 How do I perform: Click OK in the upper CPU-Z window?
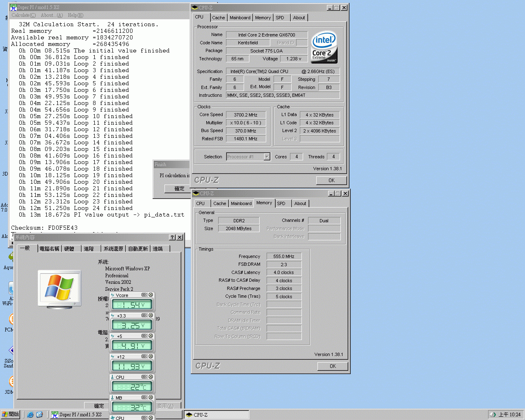331,180
